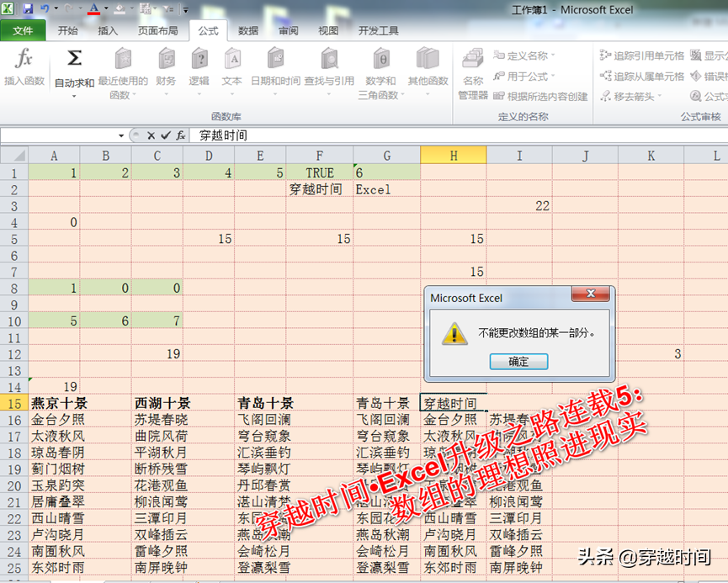Screen dimensions: 728x583
Task: Open Lookup and Reference functions icon
Action: (x=329, y=59)
